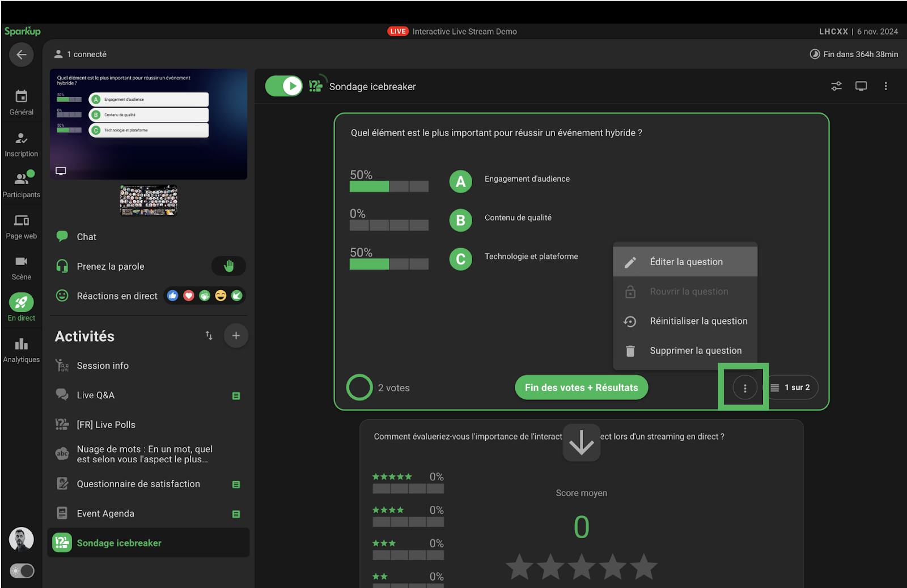
Task: Toggle the Sondage icebreaker activity switch
Action: [x=284, y=86]
